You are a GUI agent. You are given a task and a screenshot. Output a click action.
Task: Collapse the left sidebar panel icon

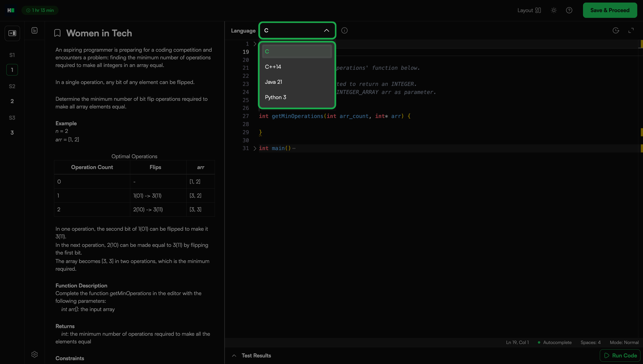(12, 33)
